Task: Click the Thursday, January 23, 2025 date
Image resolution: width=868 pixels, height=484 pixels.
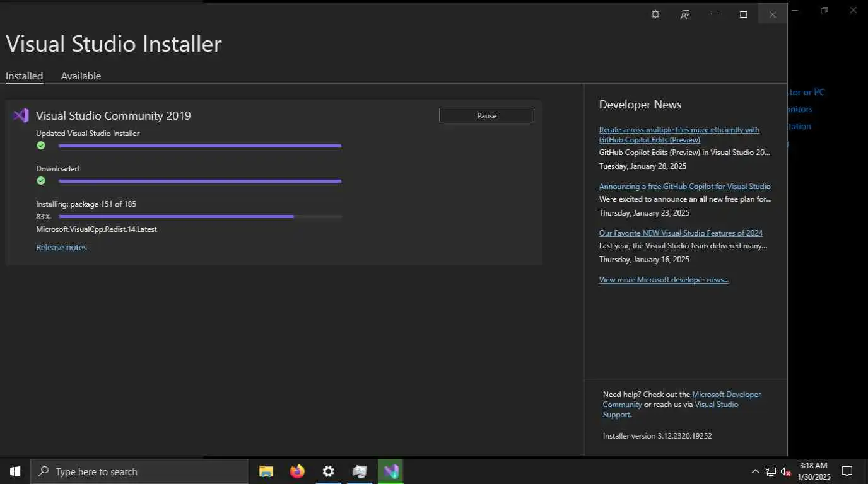Action: pos(644,213)
